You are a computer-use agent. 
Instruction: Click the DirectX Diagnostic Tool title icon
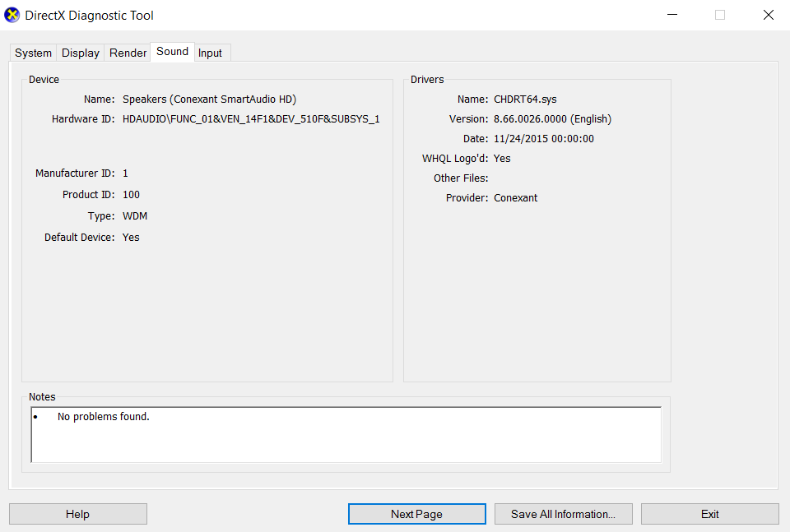click(x=12, y=15)
